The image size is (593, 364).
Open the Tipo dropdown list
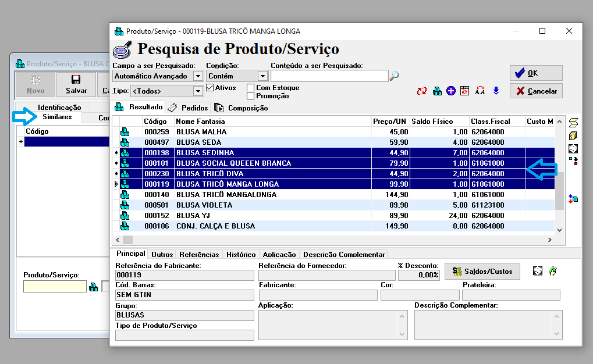198,91
